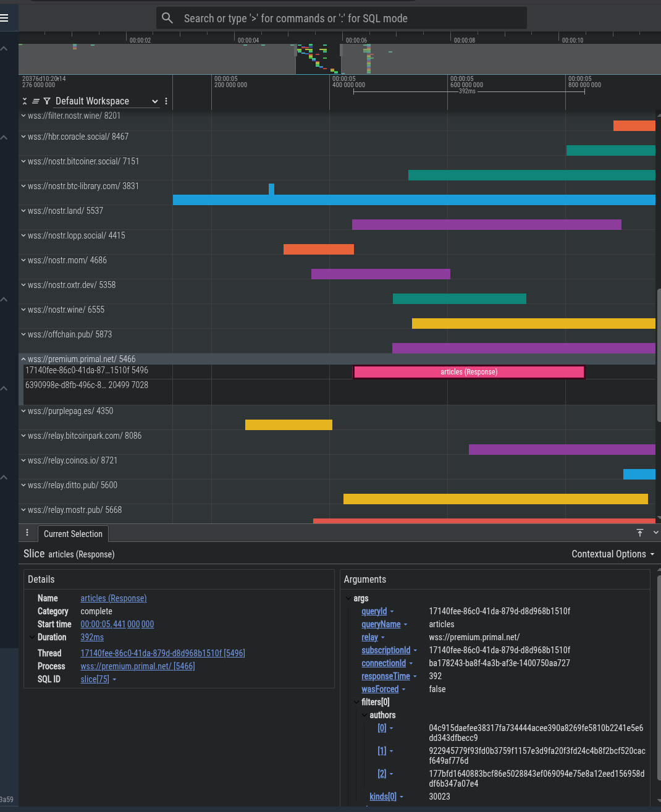This screenshot has height=812, width=661.
Task: Open the Default Workspace dropdown
Action: point(106,101)
